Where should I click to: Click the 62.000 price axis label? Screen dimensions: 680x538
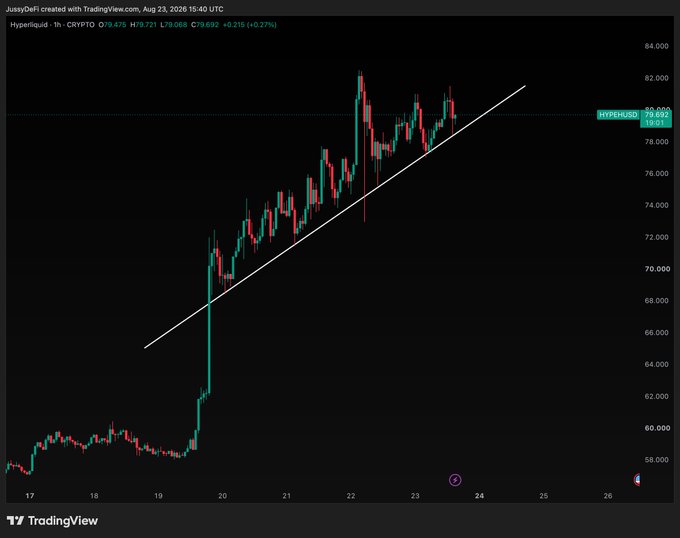657,396
